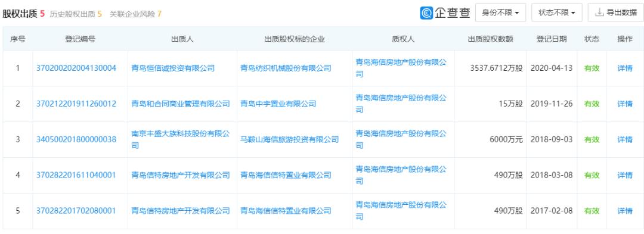This screenshot has width=644, height=234.
Task: View 详情 for the 2017-02-08 pledge
Action: coord(625,211)
